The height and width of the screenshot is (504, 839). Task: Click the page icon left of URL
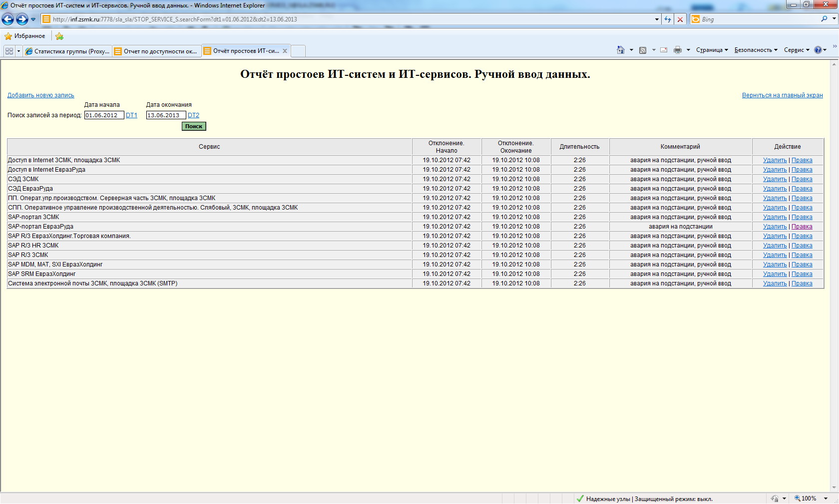tap(46, 19)
